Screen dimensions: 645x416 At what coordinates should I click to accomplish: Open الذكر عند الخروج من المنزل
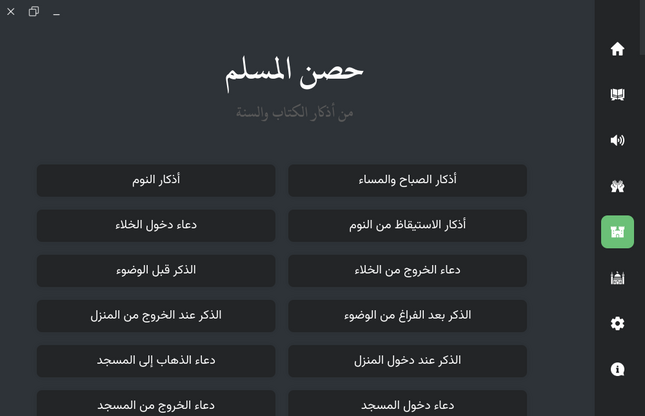point(156,316)
